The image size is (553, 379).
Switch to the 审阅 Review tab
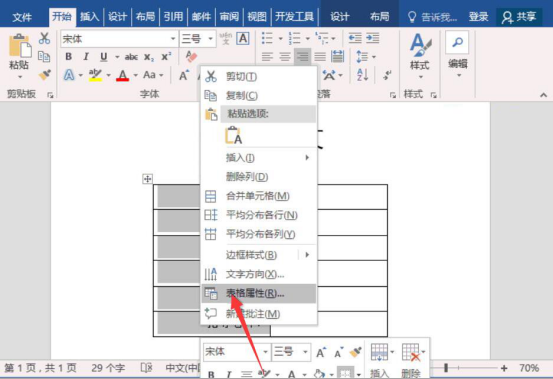click(229, 17)
